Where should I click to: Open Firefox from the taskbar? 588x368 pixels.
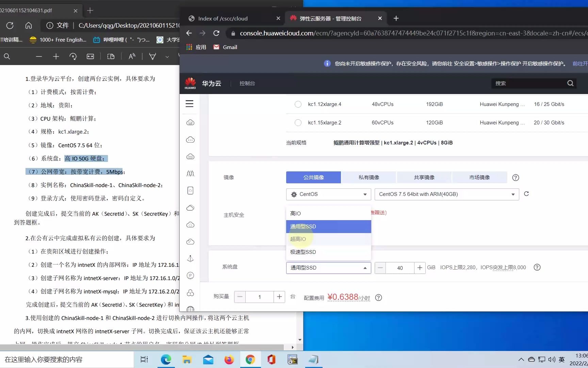pyautogui.click(x=229, y=359)
